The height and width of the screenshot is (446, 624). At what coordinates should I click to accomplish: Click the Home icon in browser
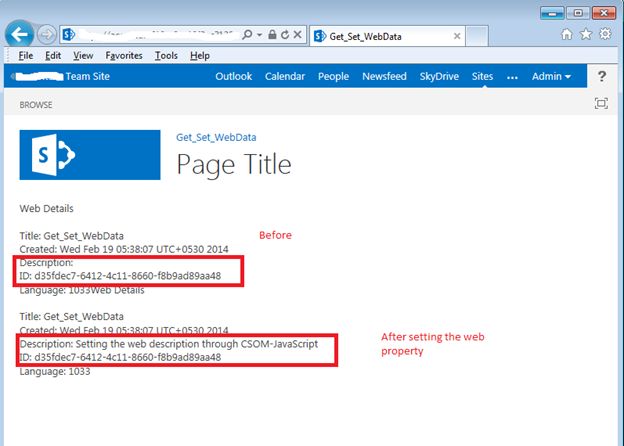coord(567,34)
